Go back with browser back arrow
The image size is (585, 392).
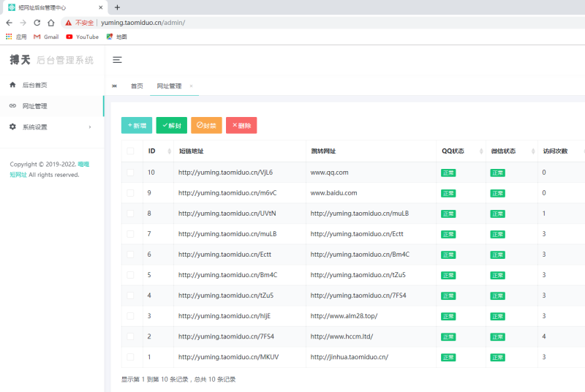pos(10,23)
